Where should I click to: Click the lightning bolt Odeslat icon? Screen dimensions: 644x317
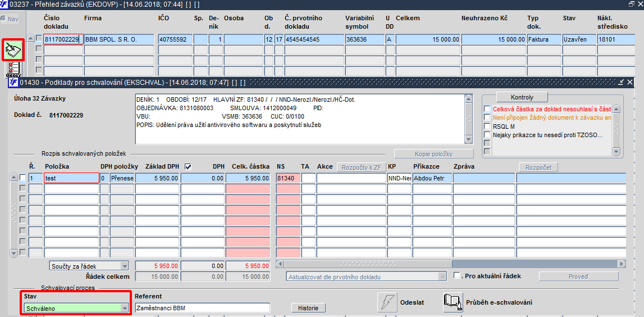pos(387,302)
